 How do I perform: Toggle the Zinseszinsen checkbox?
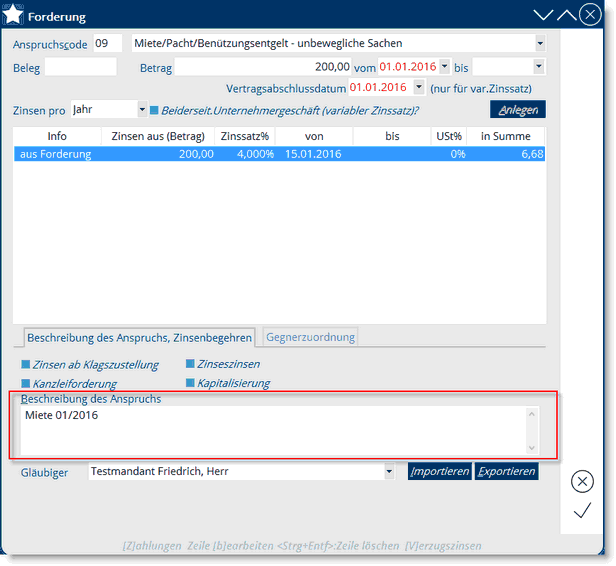pos(190,364)
